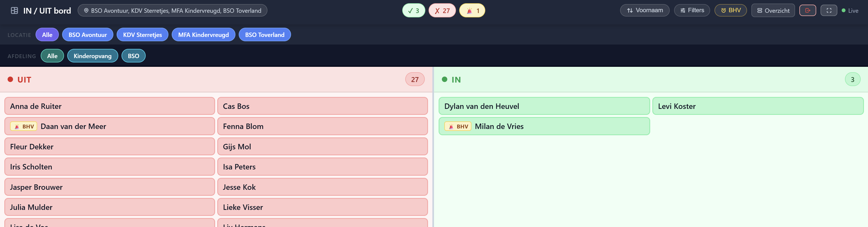Screen dimensions: 868x227
Task: Click the board grid icon beside the title
Action: point(14,11)
